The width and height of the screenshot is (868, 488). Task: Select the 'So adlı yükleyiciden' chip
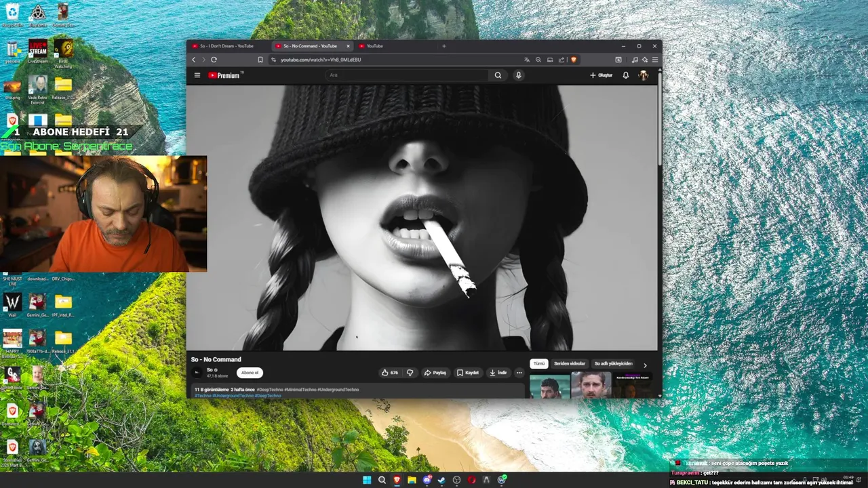click(x=614, y=364)
